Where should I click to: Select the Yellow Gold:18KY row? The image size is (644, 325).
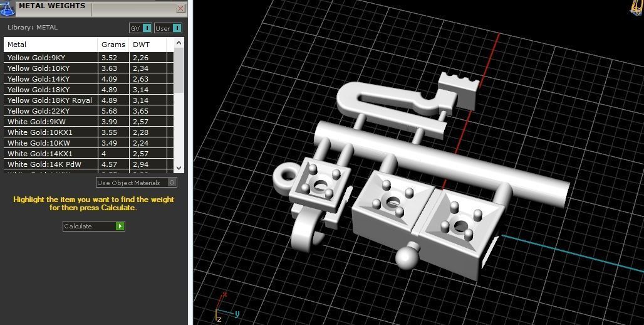click(89, 90)
